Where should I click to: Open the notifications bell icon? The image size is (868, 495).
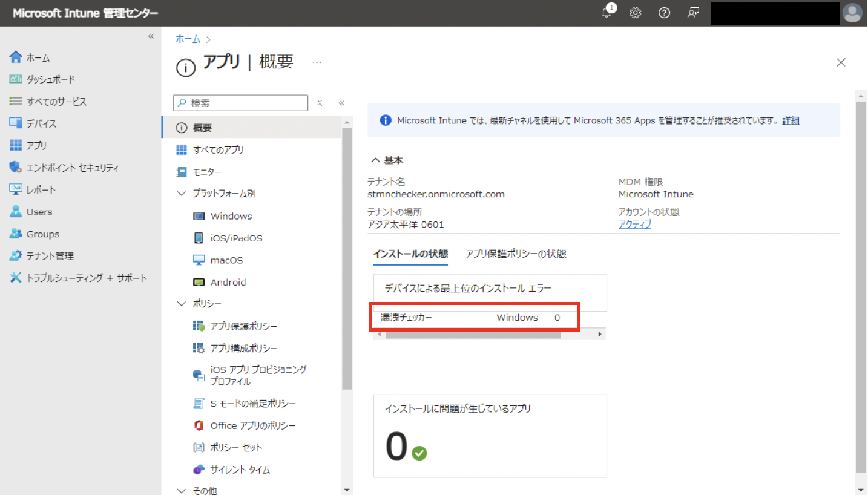607,13
